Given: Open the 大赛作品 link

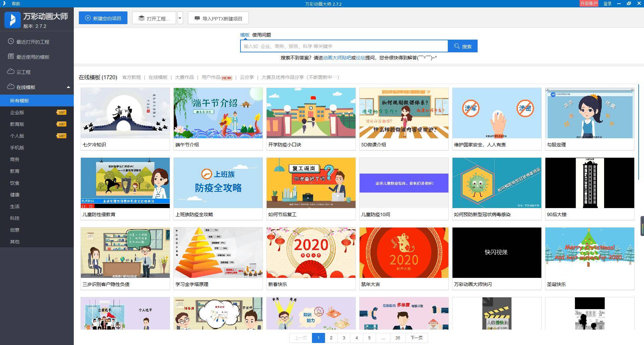Looking at the screenshot, I should click(x=184, y=77).
